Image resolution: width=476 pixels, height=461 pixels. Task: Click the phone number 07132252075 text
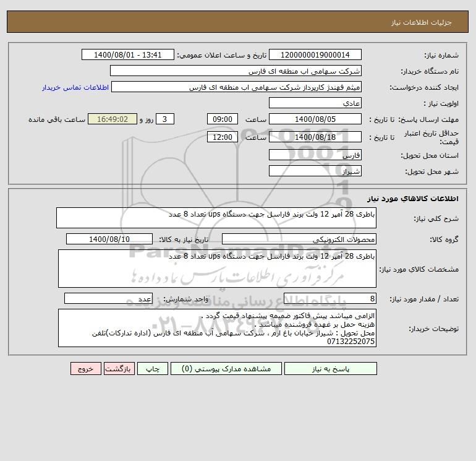coord(351,342)
